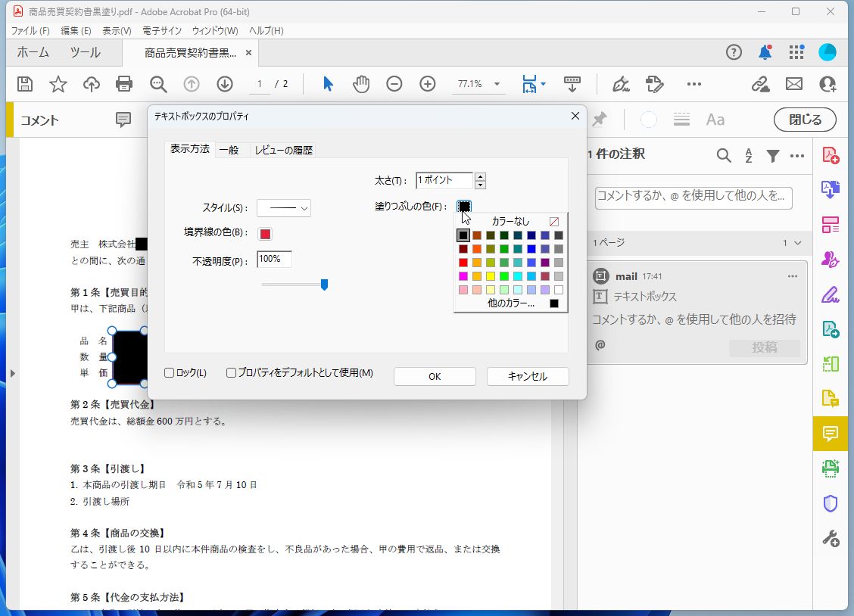Print the document with printer icon
Screen dimensions: 854x616
coord(124,84)
